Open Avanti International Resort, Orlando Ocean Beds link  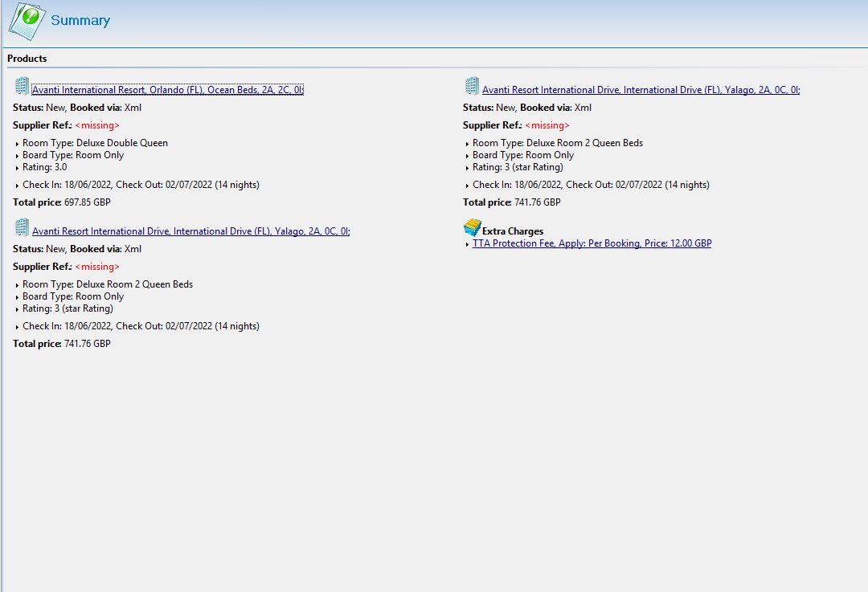coord(168,90)
